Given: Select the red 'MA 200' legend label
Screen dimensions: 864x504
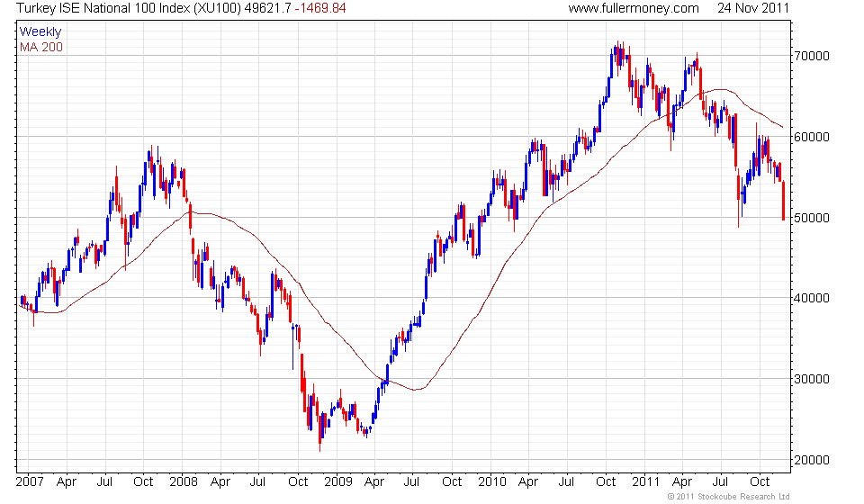Looking at the screenshot, I should pos(41,48).
